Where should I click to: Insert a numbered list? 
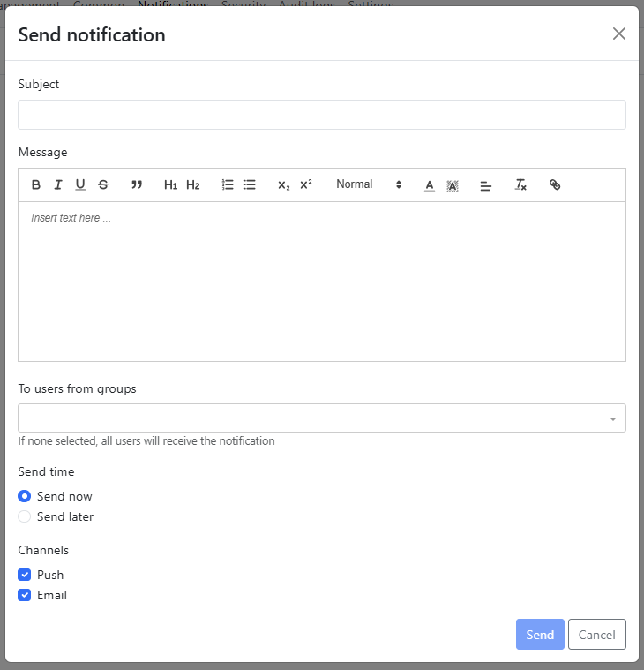(228, 185)
